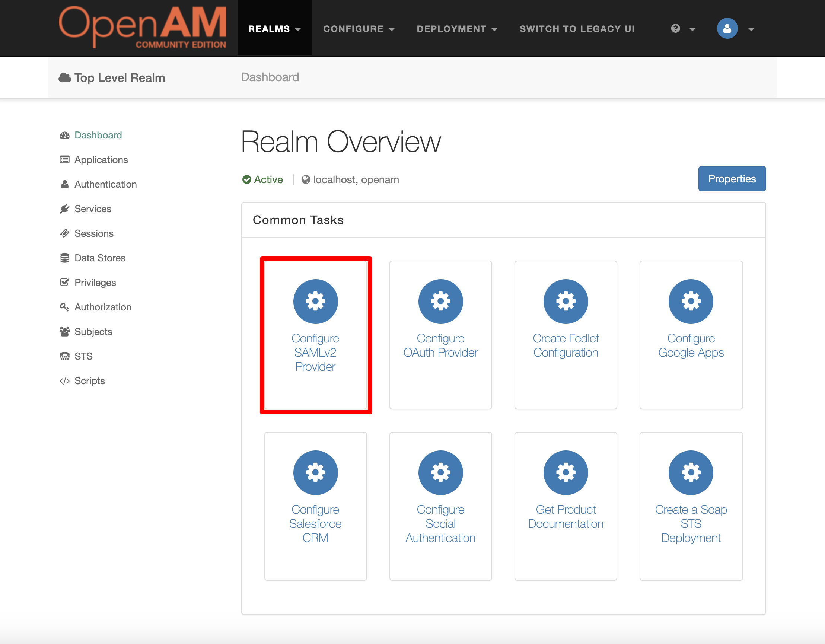Click gear icon for Configure OAuth Provider
The height and width of the screenshot is (644, 825).
click(x=440, y=302)
